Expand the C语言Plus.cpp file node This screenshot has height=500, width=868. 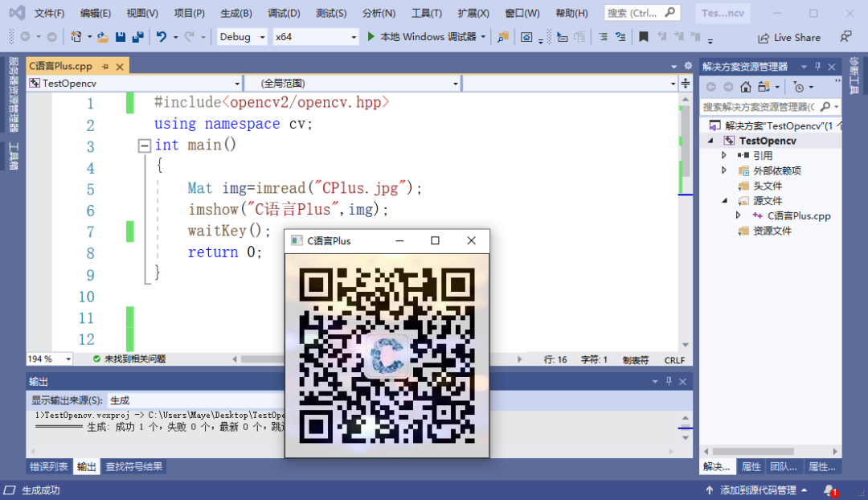(x=738, y=215)
